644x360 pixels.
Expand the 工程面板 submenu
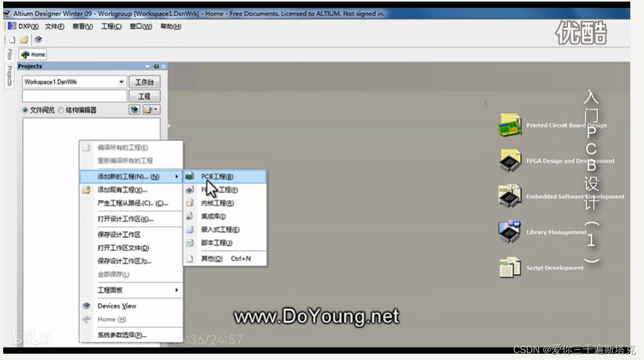[131, 290]
